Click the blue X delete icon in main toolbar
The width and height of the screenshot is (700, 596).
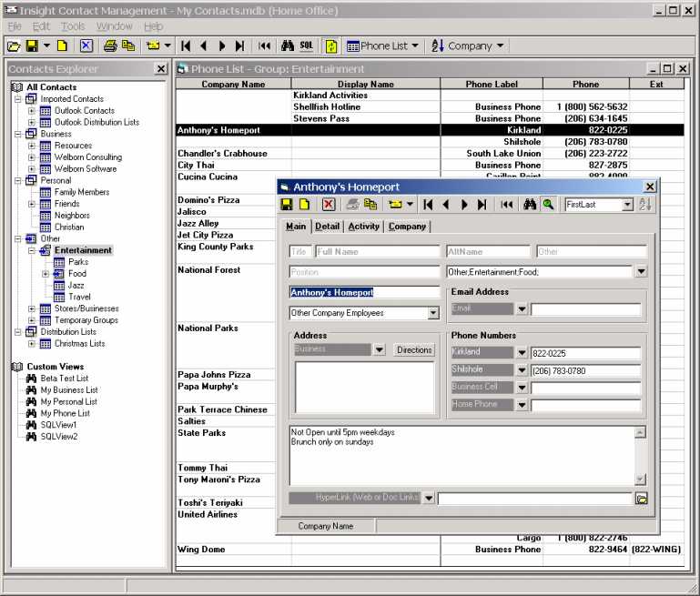86,45
